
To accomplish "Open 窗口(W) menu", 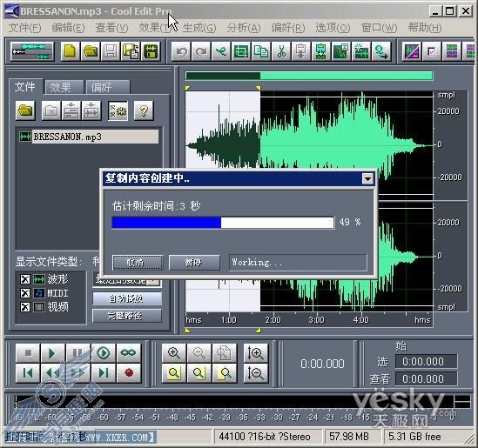I will point(379,28).
